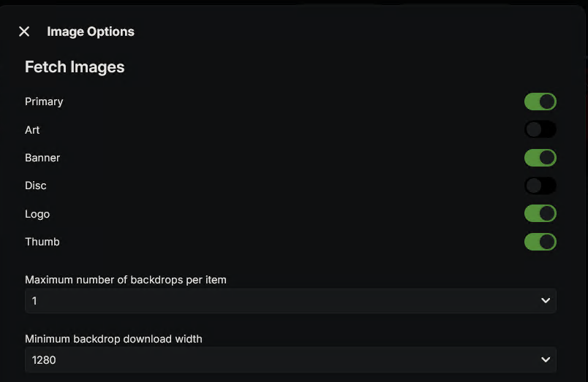The height and width of the screenshot is (382, 588).
Task: Switch off the Logo toggle
Action: click(x=540, y=214)
